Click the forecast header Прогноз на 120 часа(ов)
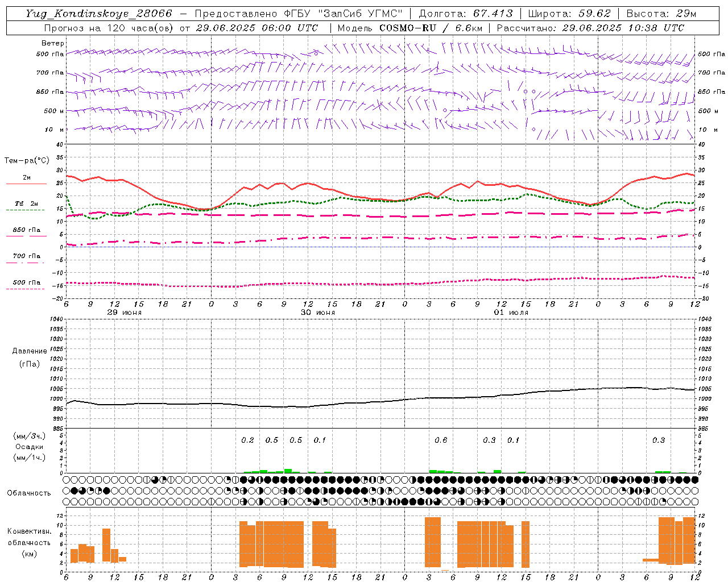Screen dimensions: 728x582 pyautogui.click(x=109, y=28)
